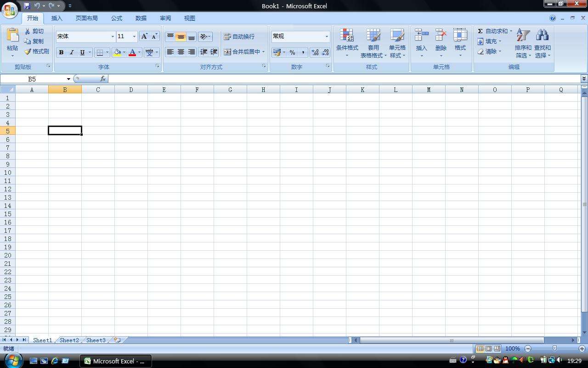Open the number format (常规) dropdown
The height and width of the screenshot is (368, 588).
tap(326, 36)
